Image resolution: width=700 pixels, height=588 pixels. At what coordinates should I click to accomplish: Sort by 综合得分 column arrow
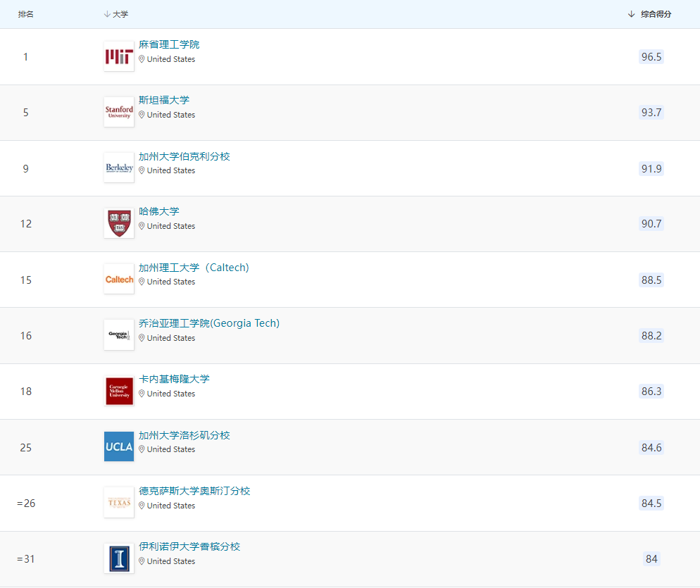coord(631,14)
